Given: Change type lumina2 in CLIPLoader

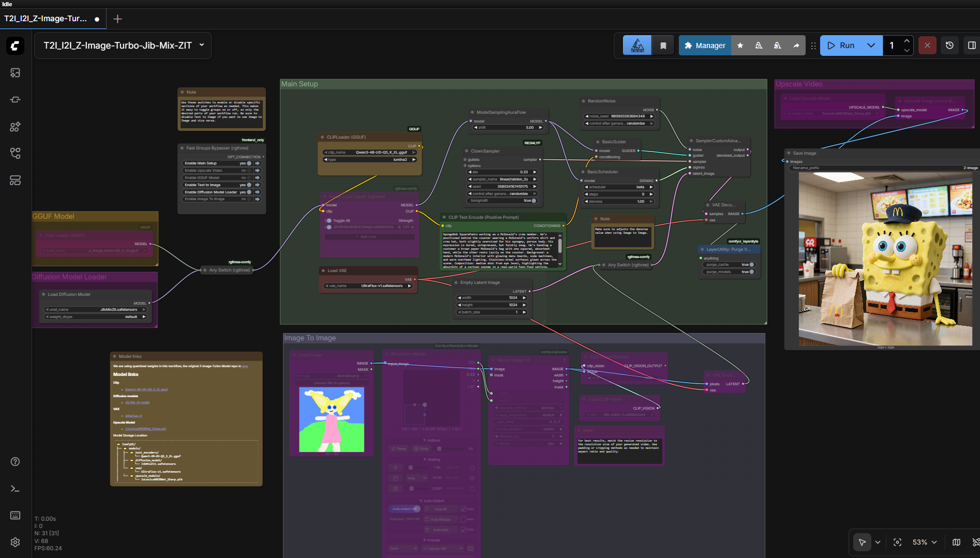Looking at the screenshot, I should click(369, 159).
